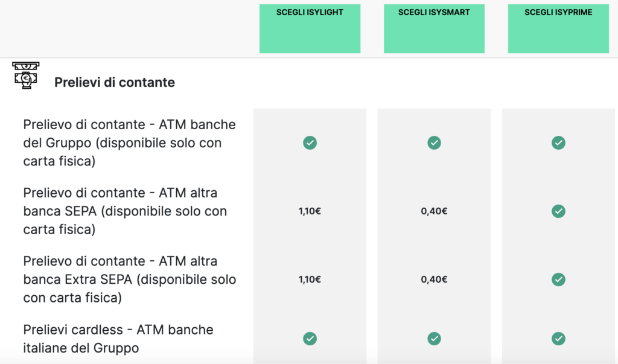This screenshot has height=364, width=618.
Task: Click the ISYPRIME checkmark for ATM altra banca Extra SEPA
Action: pos(558,279)
